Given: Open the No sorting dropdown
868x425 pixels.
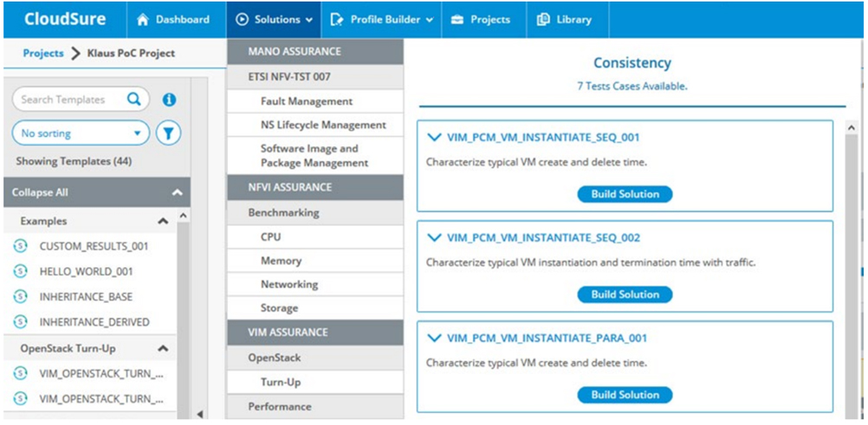Looking at the screenshot, I should (81, 133).
